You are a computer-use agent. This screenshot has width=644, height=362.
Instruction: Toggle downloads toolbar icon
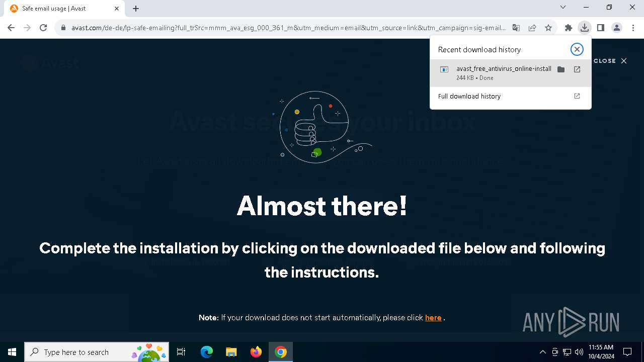tap(584, 28)
